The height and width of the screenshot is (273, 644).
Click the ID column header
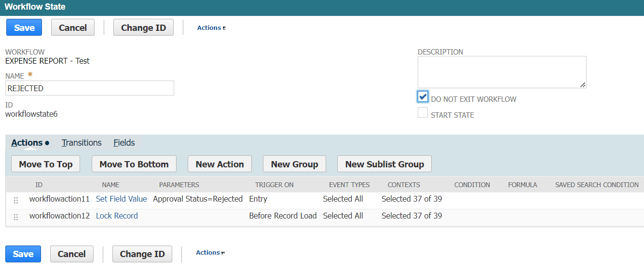(39, 185)
